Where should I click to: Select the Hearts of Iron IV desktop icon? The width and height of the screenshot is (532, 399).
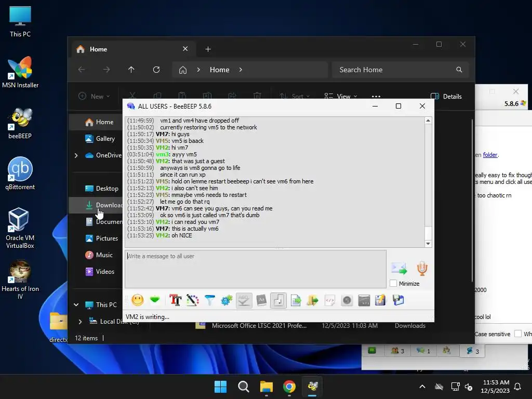20,280
